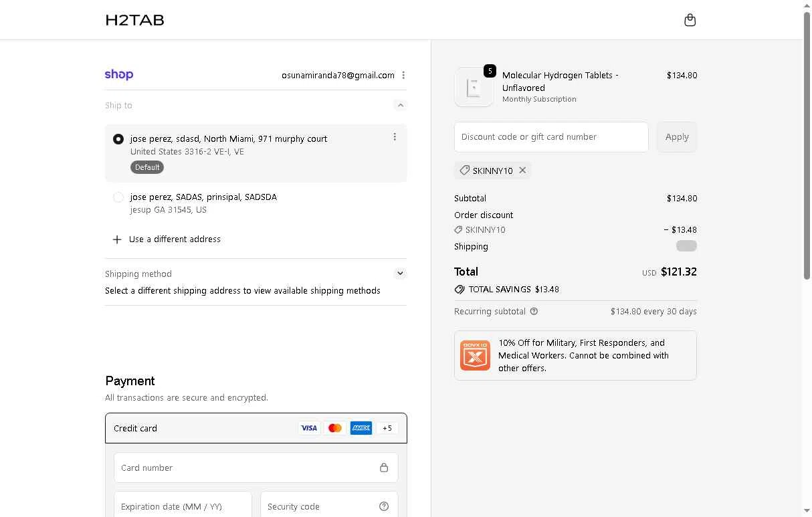Click the Molecular Hydrogen Tablets product thumbnail
Screen dimensions: 812x517
(x=474, y=87)
